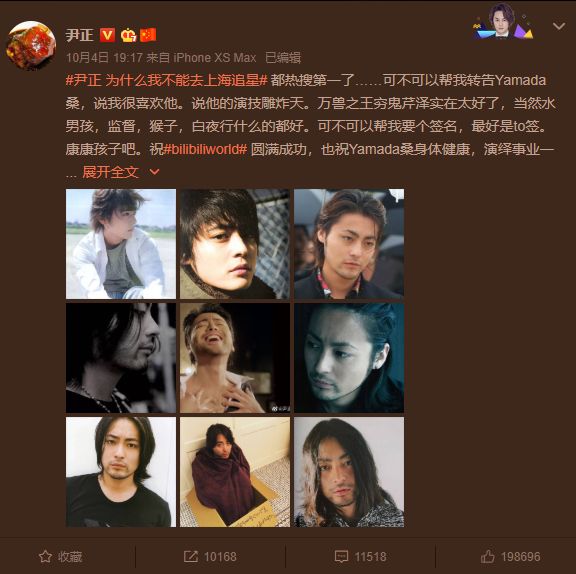Open the thumbnail with person in cardboard box
Viewport: 576px width, 574px height.
235,472
